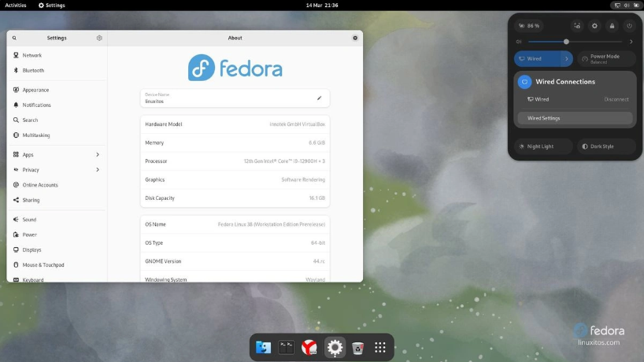Open settings via quick settings gear icon
Image resolution: width=644 pixels, height=362 pixels.
[x=594, y=26]
